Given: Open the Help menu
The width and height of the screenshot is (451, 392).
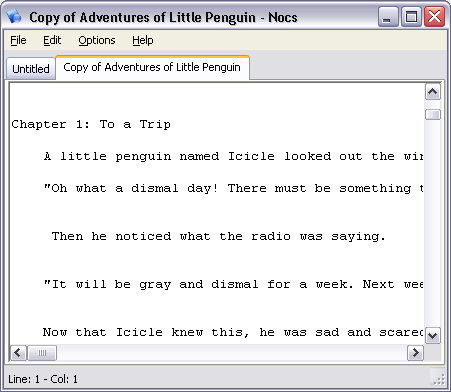Looking at the screenshot, I should [143, 40].
